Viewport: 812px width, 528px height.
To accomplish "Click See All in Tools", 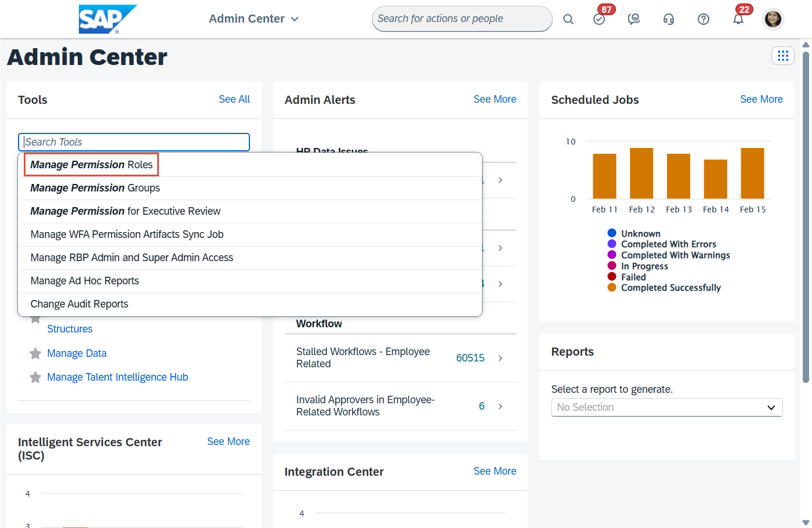I will click(x=234, y=99).
